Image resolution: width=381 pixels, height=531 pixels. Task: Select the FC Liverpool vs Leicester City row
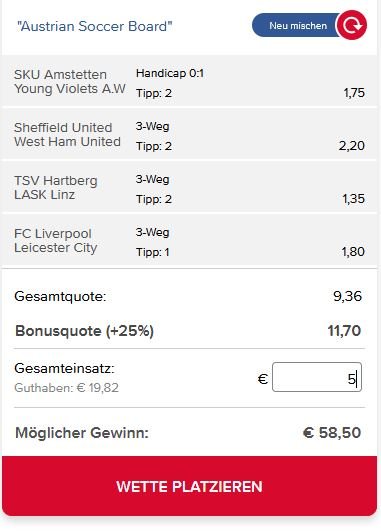(189, 240)
